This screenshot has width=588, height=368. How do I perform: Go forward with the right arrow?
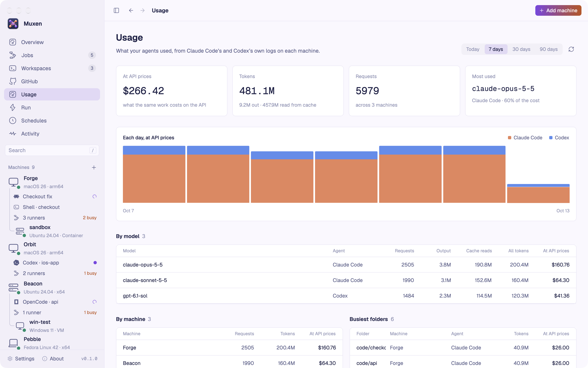coord(143,10)
